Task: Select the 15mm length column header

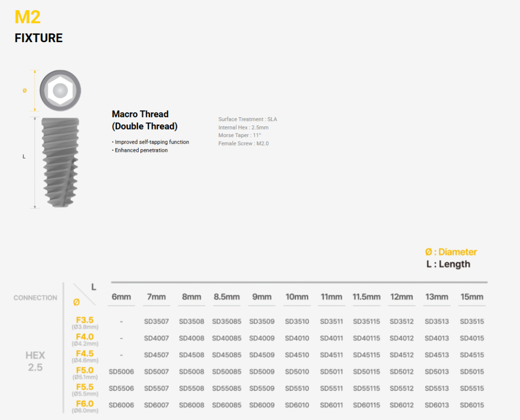Action: [x=472, y=297]
